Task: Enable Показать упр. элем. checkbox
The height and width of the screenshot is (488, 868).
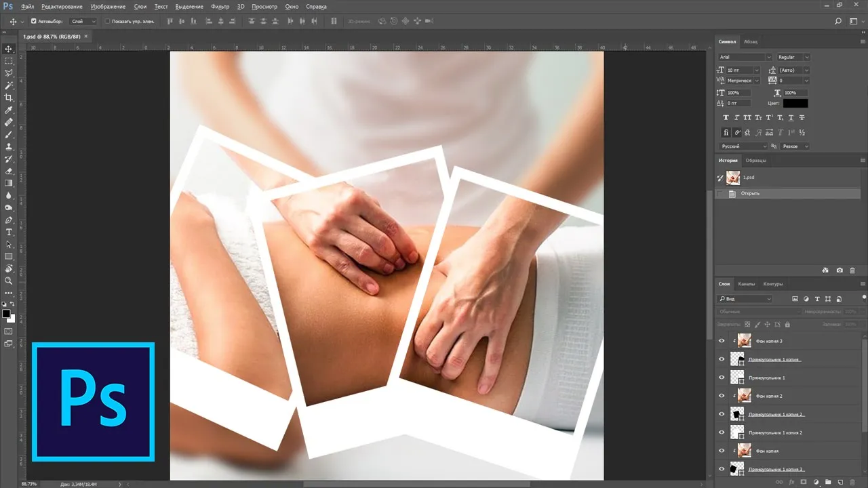Action: (x=107, y=21)
